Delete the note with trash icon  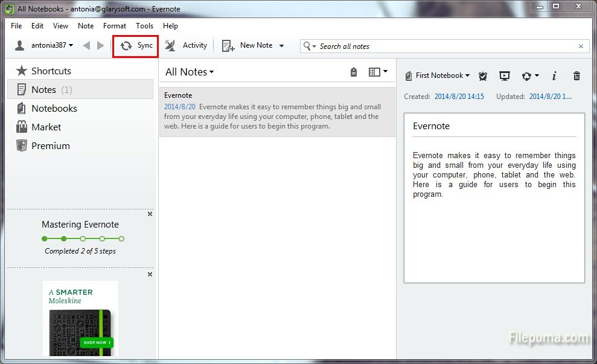click(576, 75)
